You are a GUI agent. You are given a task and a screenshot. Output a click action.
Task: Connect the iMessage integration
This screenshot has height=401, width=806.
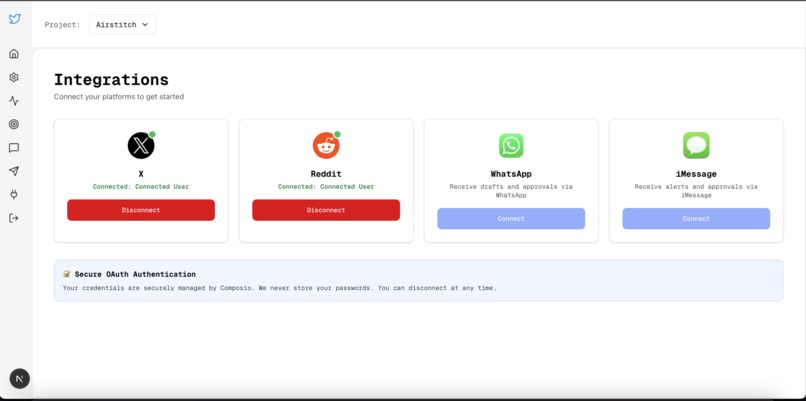click(x=696, y=218)
